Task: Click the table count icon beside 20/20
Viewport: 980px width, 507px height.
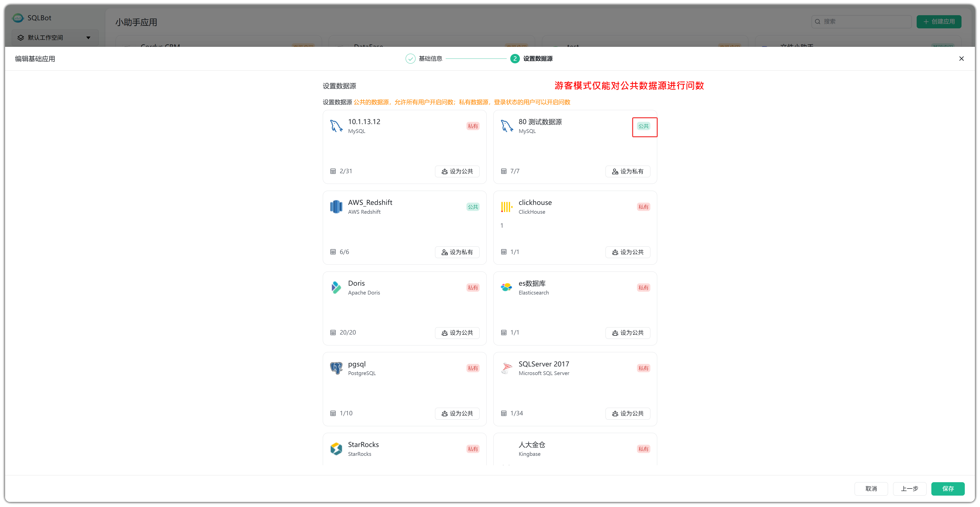Action: point(333,333)
